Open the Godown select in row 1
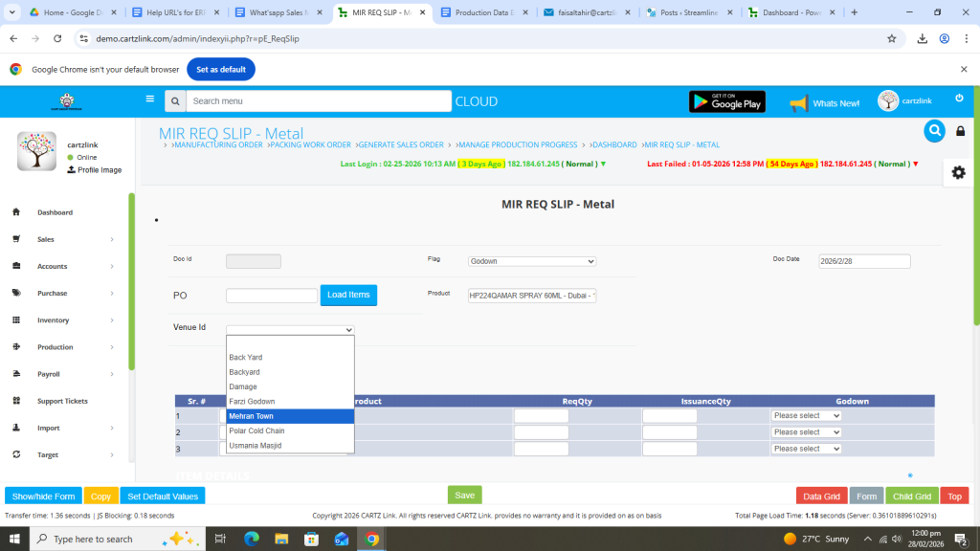The image size is (980, 551). click(806, 416)
